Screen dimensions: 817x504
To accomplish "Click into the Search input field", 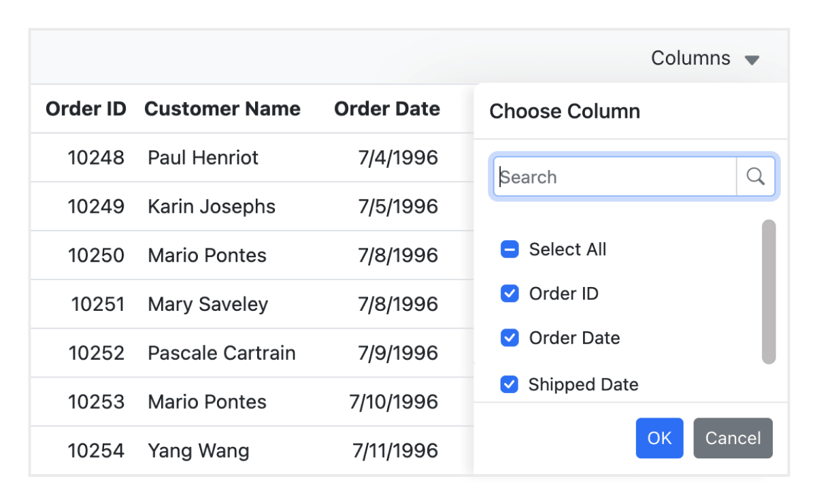I will click(616, 177).
